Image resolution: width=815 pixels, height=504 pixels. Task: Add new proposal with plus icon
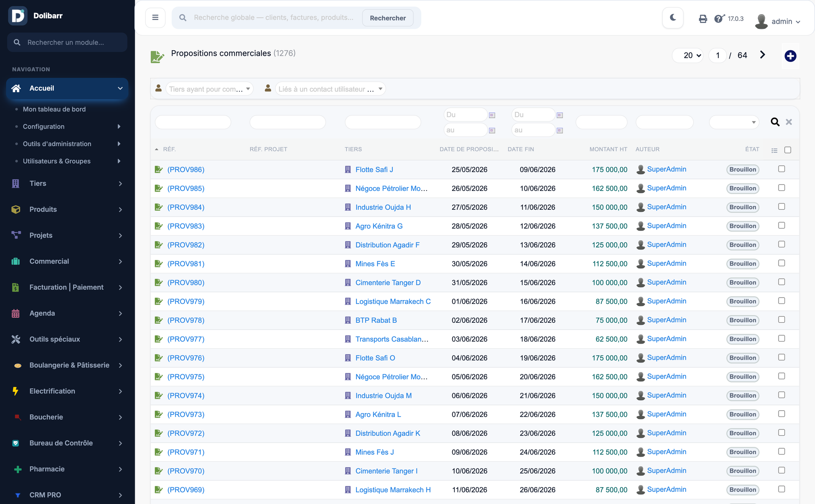(790, 56)
